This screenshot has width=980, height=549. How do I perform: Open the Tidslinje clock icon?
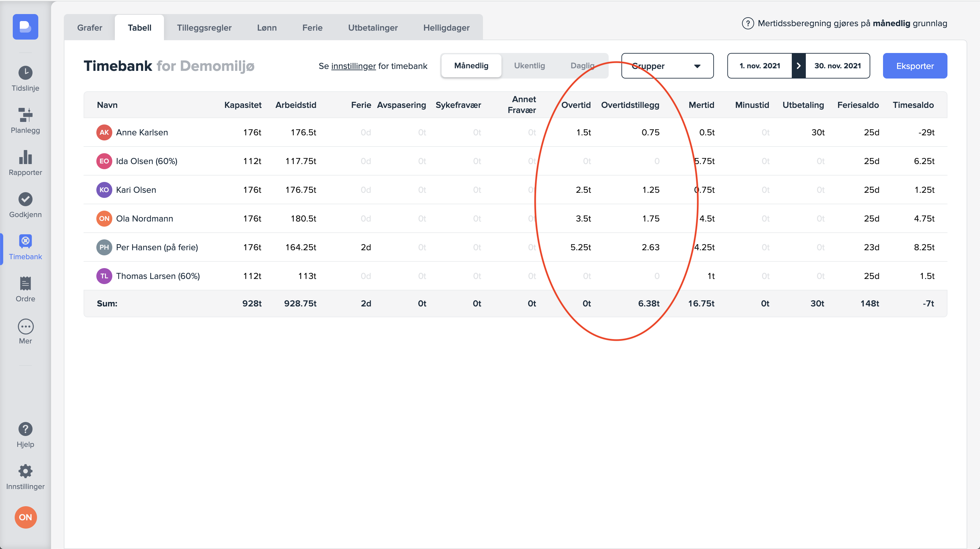26,73
